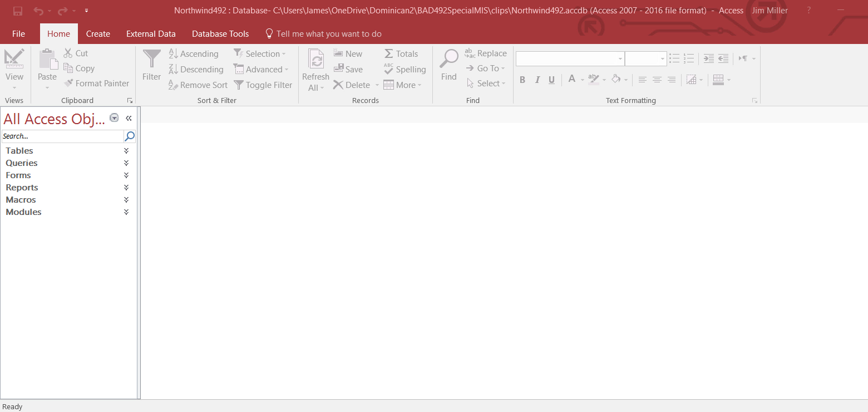Viewport: 868px width, 412px height.
Task: Click Save record button
Action: [x=348, y=70]
